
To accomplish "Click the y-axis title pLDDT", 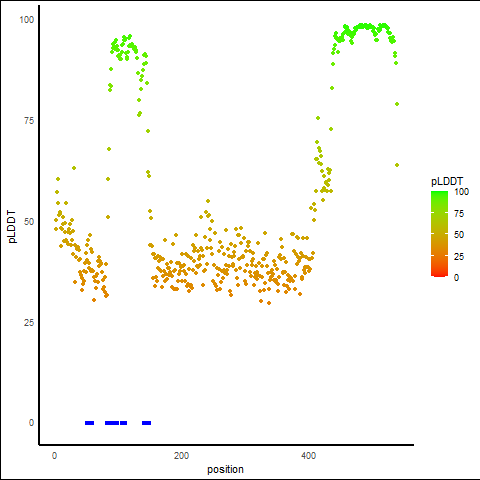I will pyautogui.click(x=12, y=227).
